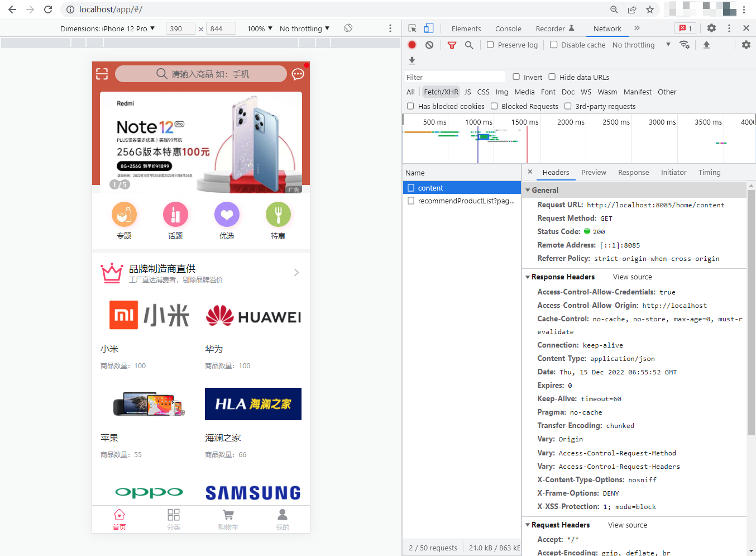
Task: Import HAR file upload icon
Action: 706,45
